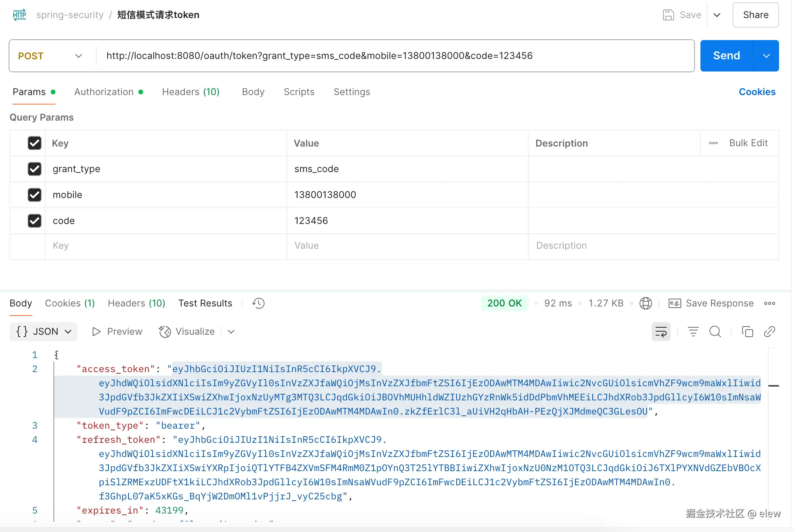Click the link icon in response toolbar
This screenshot has width=794, height=532.
tap(769, 332)
